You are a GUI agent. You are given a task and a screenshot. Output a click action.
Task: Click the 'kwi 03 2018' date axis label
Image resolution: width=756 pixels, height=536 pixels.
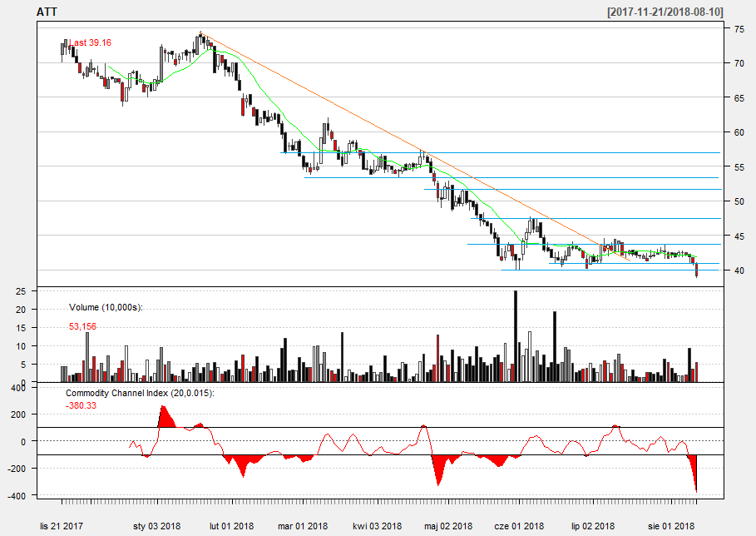[377, 526]
